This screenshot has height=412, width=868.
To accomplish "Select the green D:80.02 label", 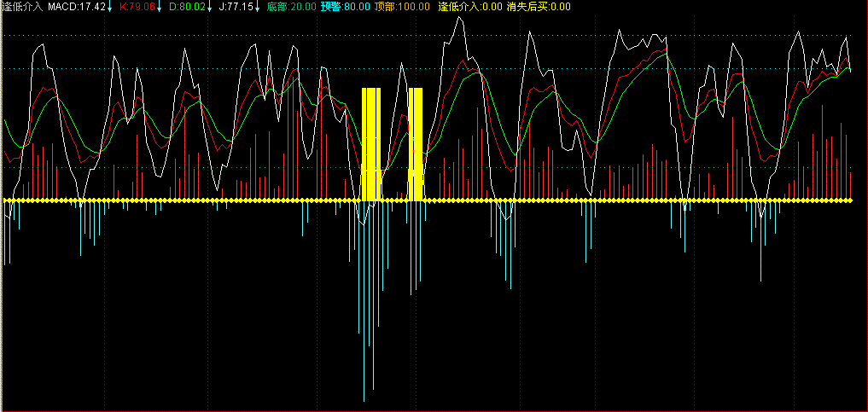I will [x=187, y=7].
